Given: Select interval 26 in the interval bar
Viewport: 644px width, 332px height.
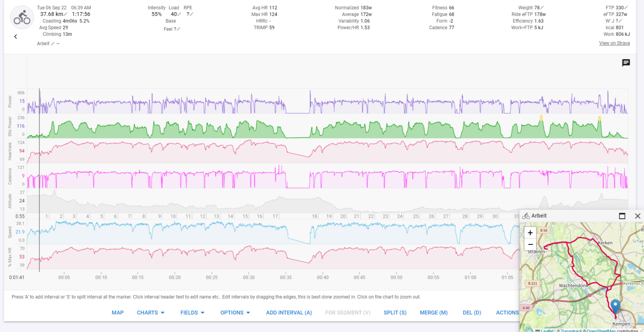Looking at the screenshot, I should pyautogui.click(x=431, y=216).
